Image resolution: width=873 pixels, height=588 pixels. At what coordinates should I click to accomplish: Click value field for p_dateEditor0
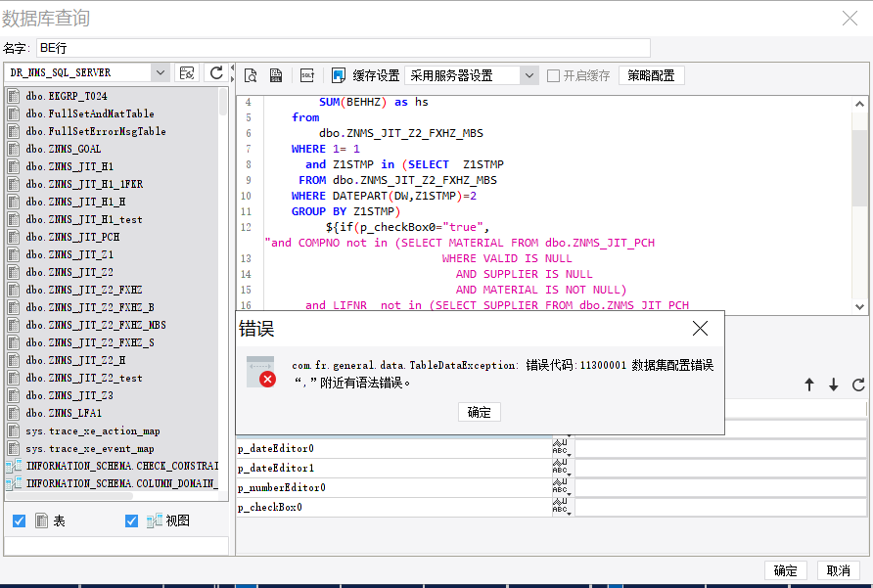(x=720, y=448)
